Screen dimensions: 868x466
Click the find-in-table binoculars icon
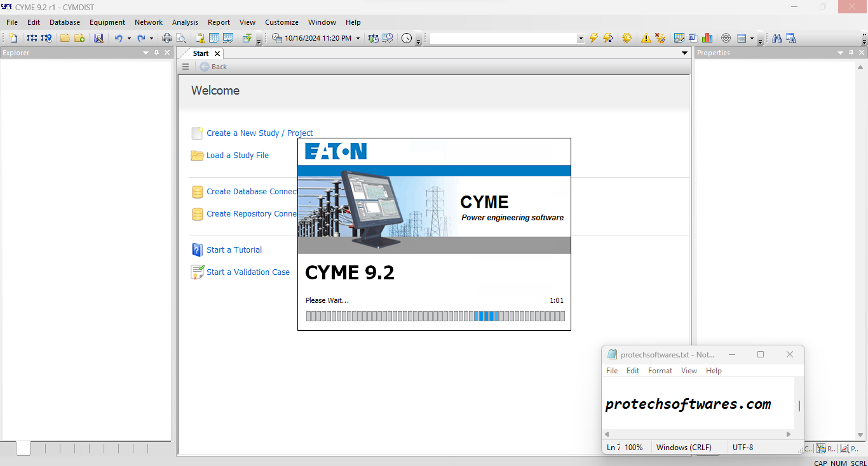coord(791,38)
